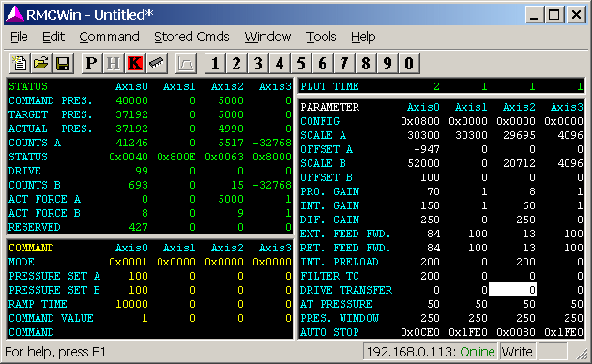This screenshot has width=592, height=364.
Task: Select Axis0 PLOT TIME value 2
Action: pyautogui.click(x=436, y=86)
